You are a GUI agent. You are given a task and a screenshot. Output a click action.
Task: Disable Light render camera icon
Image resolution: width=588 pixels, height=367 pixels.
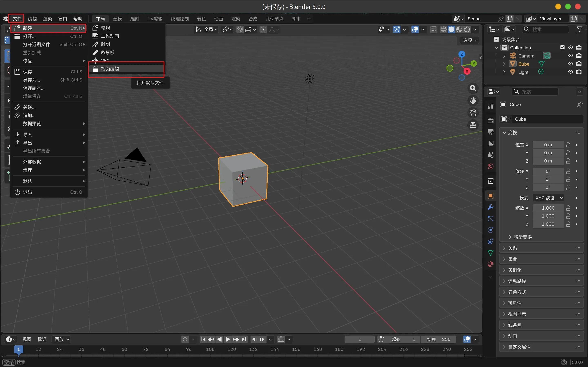(x=579, y=72)
